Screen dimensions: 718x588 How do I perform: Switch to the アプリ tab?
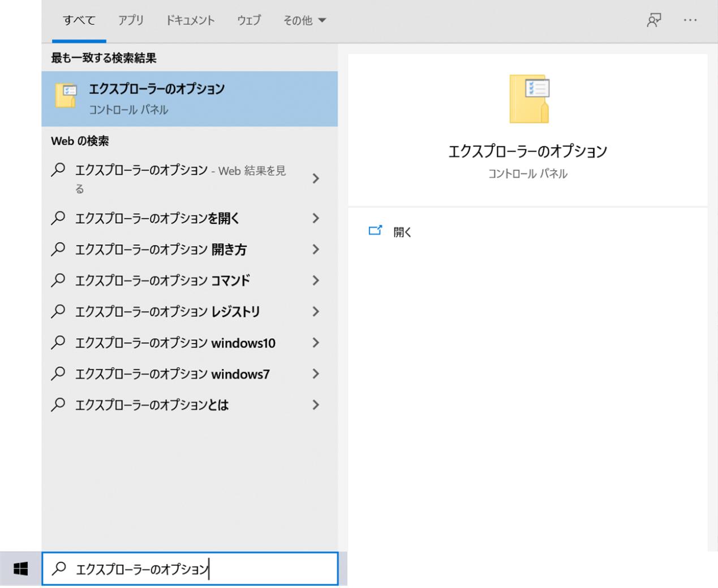coord(131,20)
